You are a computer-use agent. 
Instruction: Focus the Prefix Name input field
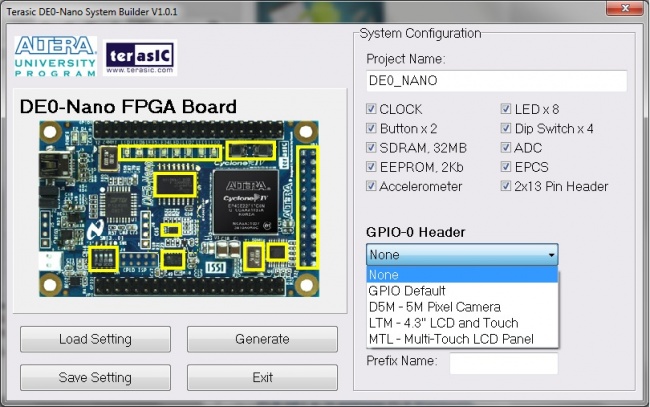point(504,363)
